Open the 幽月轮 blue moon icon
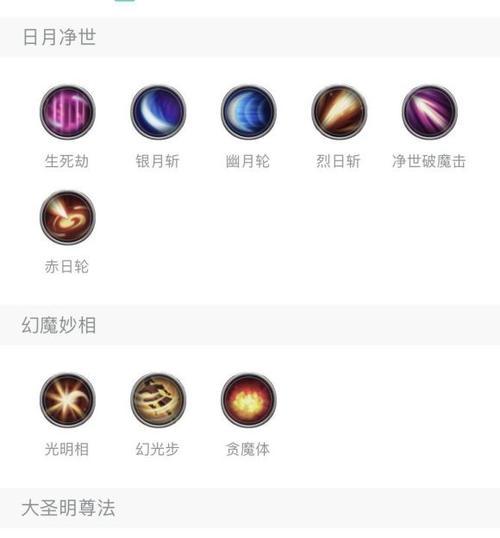 tap(248, 112)
